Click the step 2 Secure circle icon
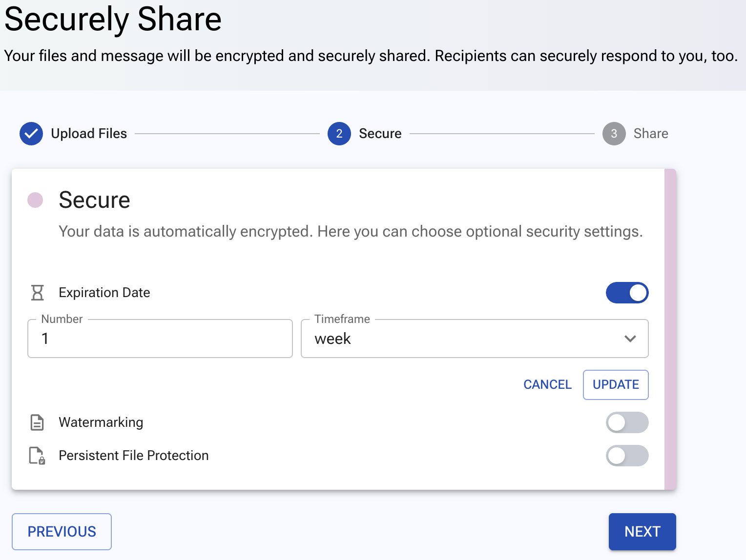Screen dimensions: 746x560 click(x=339, y=134)
